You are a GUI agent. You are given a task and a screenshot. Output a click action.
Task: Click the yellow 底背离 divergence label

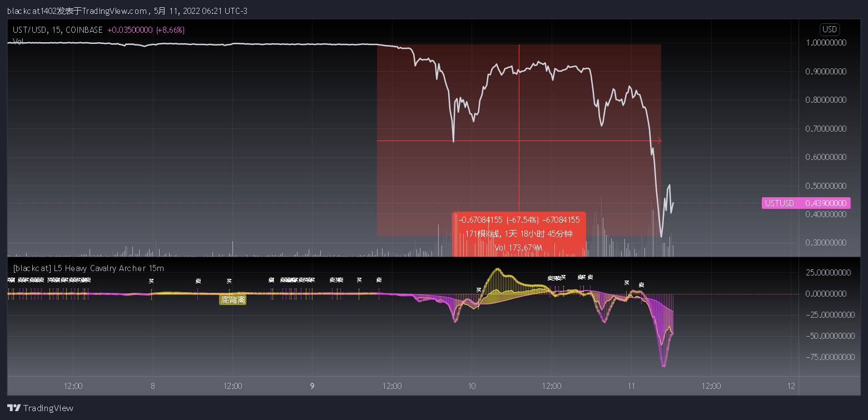[x=233, y=300]
